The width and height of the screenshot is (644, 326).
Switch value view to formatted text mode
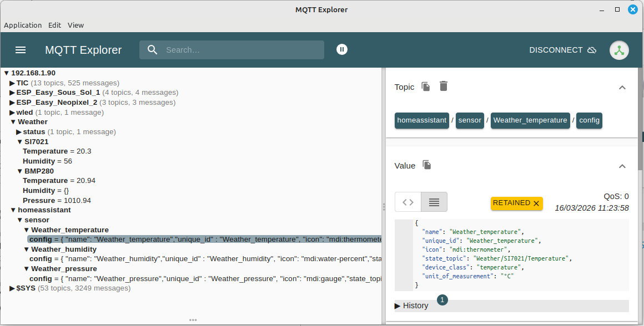pyautogui.click(x=434, y=202)
